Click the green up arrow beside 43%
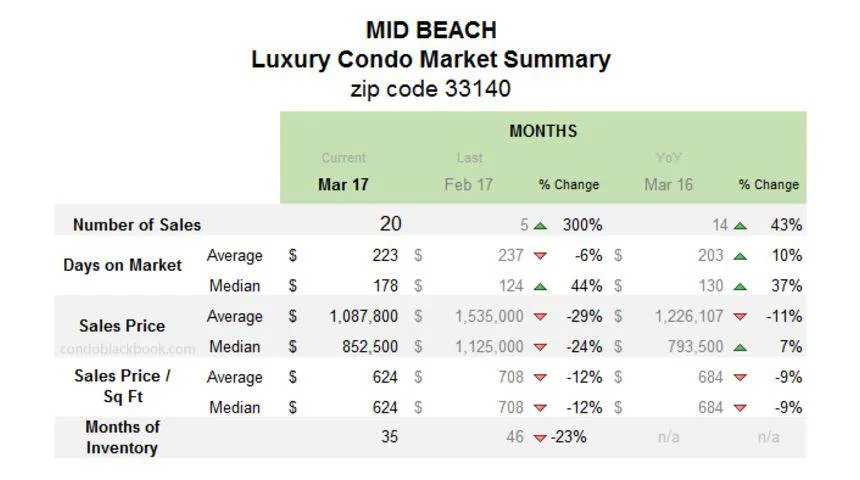The image size is (860, 480). (740, 225)
